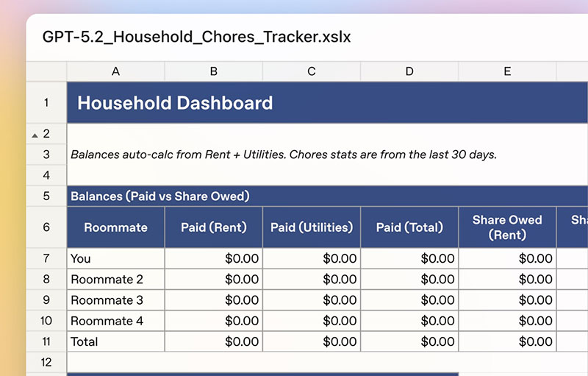
Task: Collapse the row group triangle beside row 2
Action: tap(34, 134)
